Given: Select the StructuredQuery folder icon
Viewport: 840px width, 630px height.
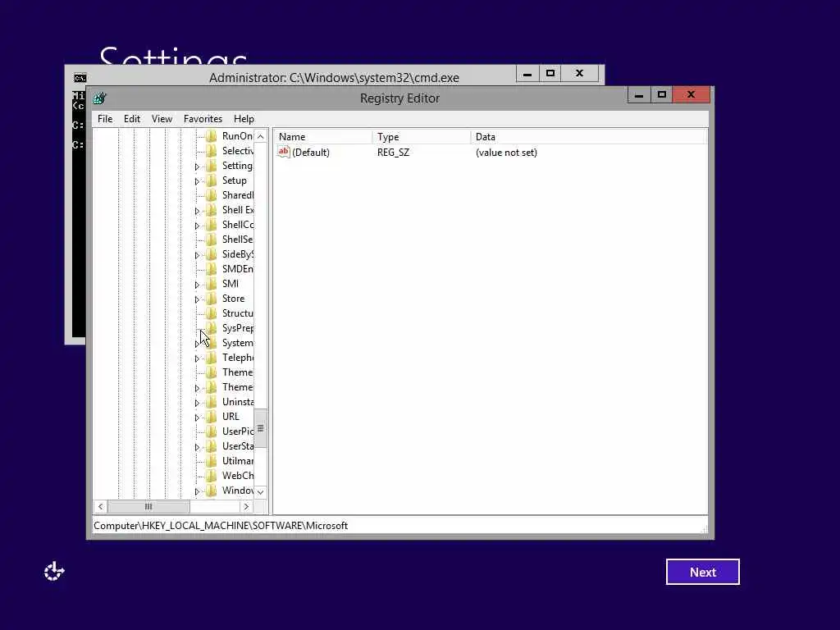Looking at the screenshot, I should [x=212, y=313].
